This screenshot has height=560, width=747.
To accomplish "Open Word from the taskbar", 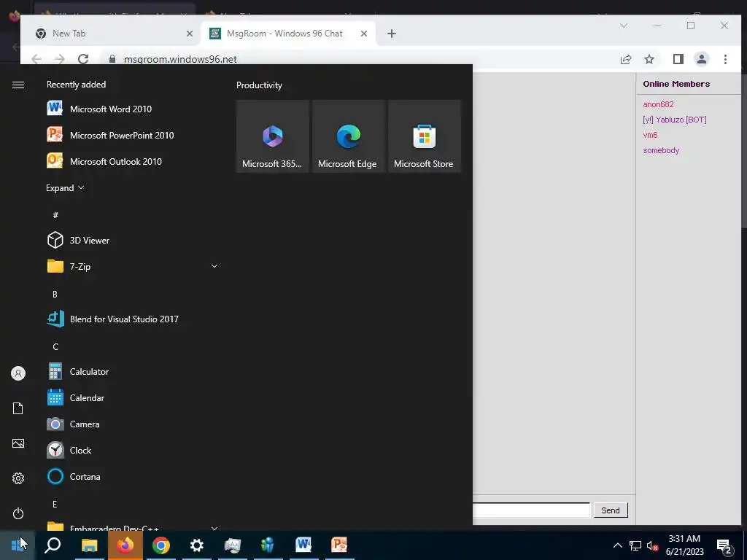I will 303,545.
